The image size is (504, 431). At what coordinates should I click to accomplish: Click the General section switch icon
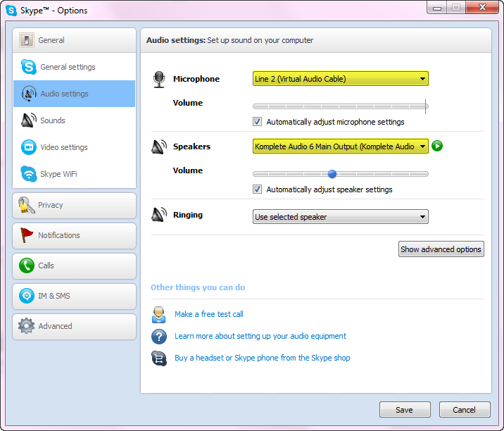(26, 40)
